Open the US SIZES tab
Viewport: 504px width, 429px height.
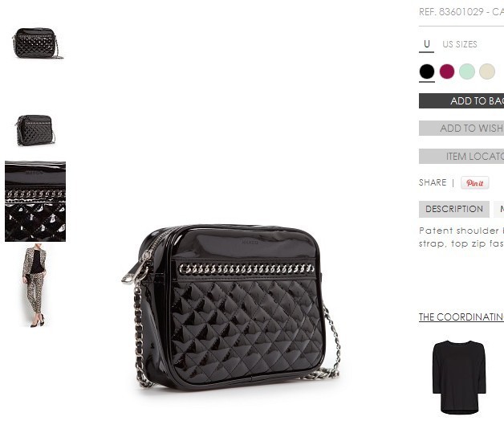460,44
